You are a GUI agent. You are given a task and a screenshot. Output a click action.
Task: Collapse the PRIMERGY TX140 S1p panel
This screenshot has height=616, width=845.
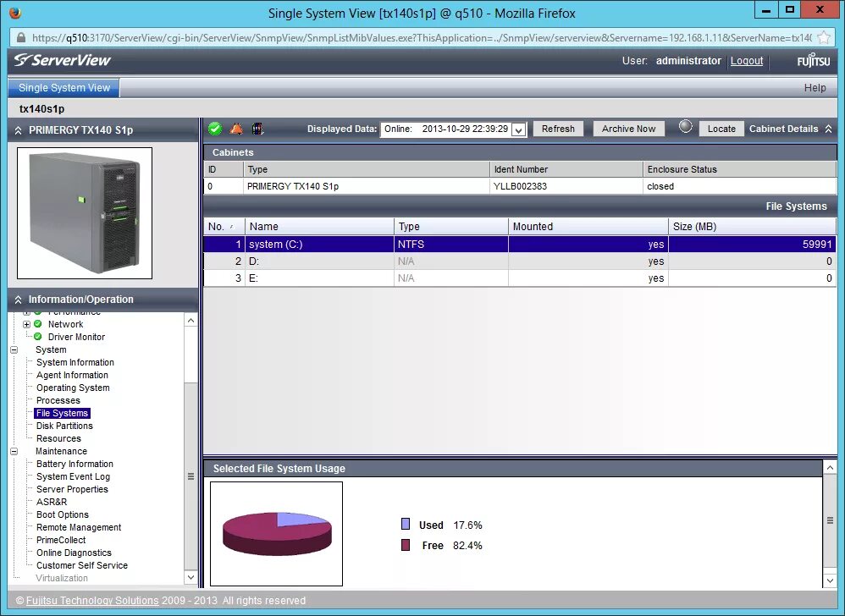pyautogui.click(x=19, y=130)
